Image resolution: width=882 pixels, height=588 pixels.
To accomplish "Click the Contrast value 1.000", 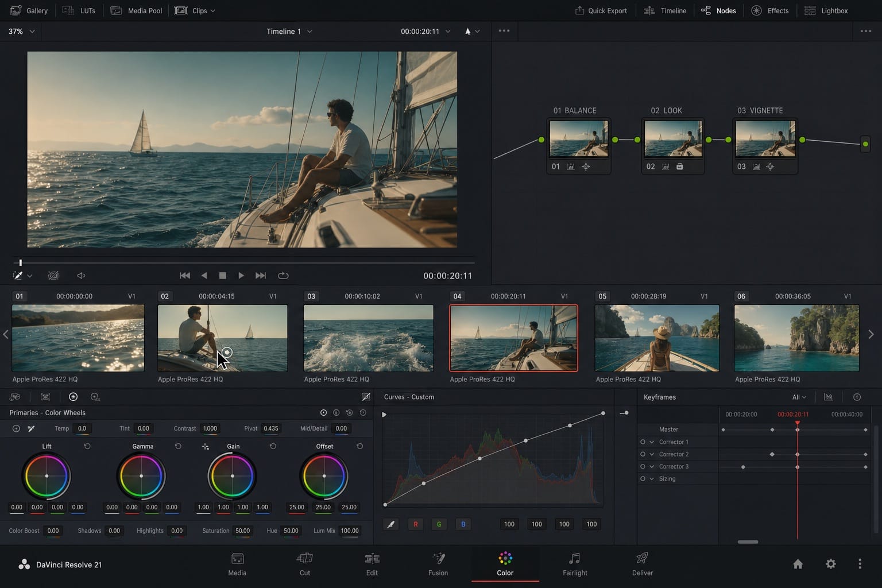I will 210,428.
